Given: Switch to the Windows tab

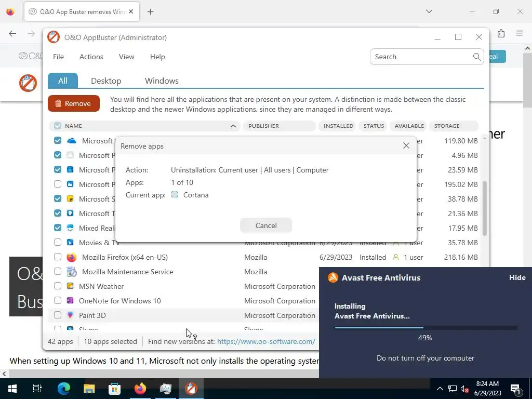Looking at the screenshot, I should tap(162, 81).
